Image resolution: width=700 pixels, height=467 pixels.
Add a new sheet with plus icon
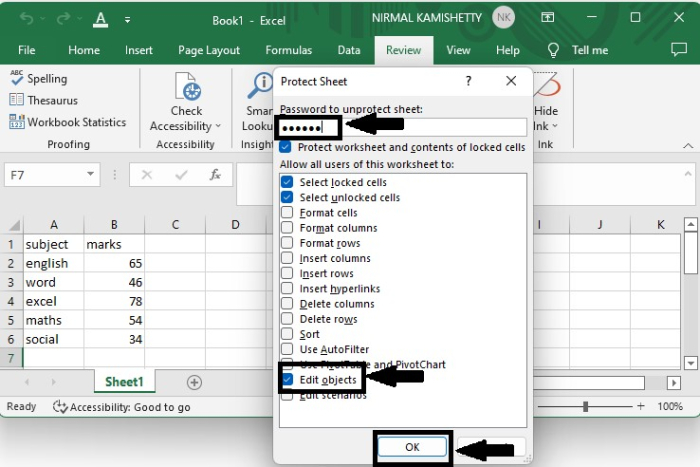point(194,383)
